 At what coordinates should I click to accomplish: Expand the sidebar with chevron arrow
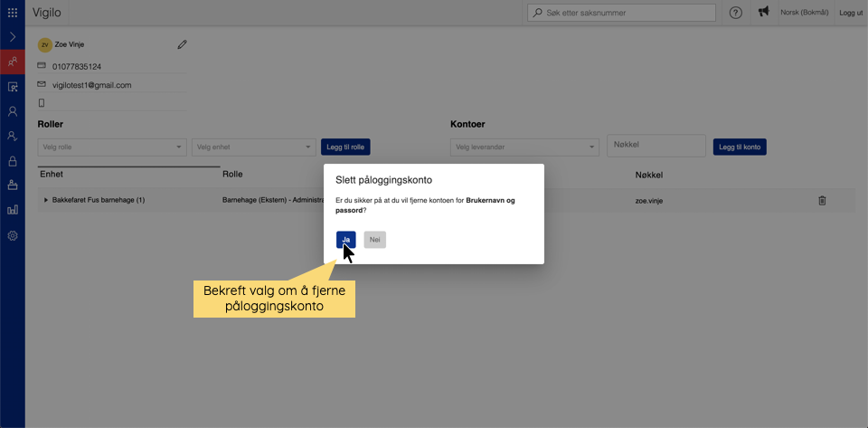12,37
